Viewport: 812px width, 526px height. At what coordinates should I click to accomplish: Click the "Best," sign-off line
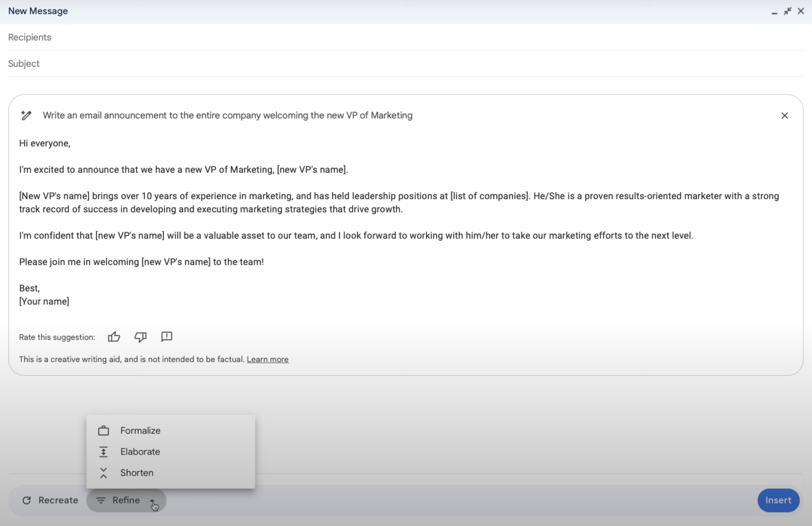click(x=29, y=288)
